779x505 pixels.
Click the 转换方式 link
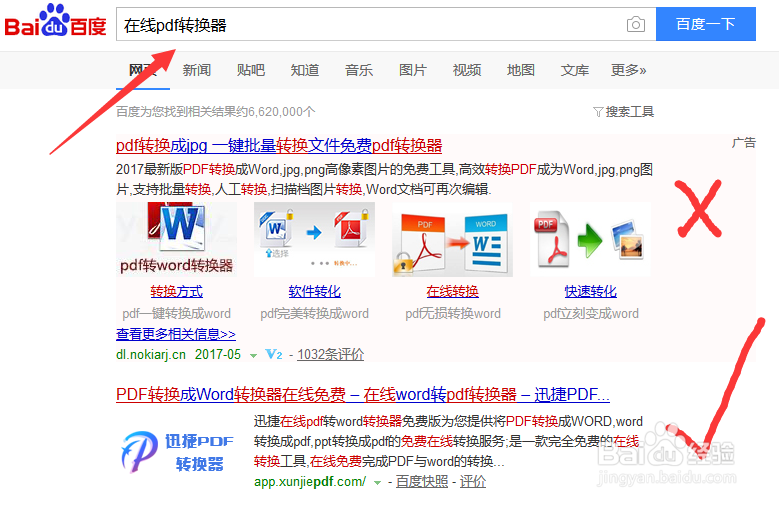[176, 291]
